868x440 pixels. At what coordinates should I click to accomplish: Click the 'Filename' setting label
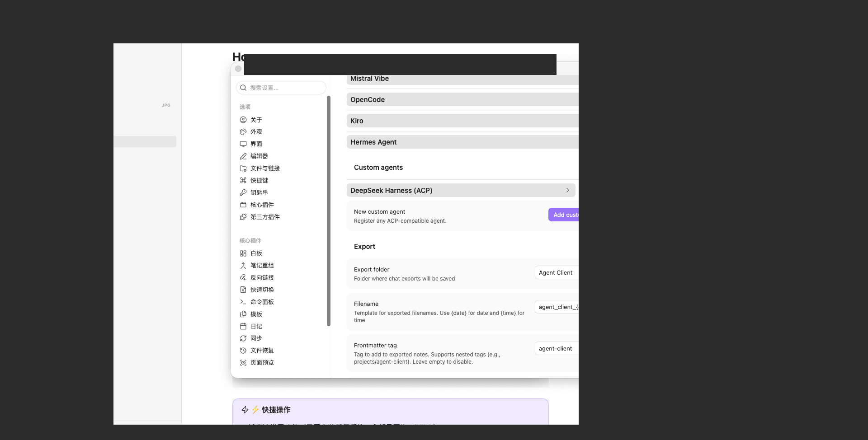[366, 304]
